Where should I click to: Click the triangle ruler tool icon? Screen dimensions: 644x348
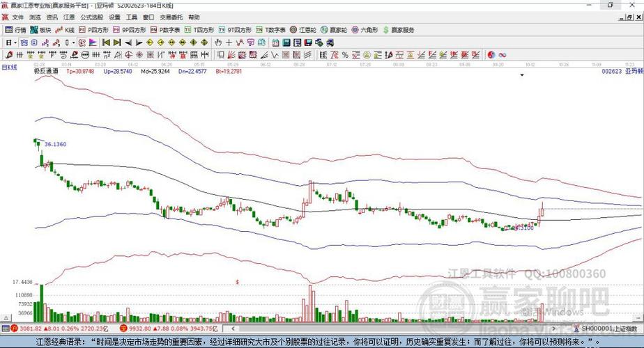click(118, 55)
